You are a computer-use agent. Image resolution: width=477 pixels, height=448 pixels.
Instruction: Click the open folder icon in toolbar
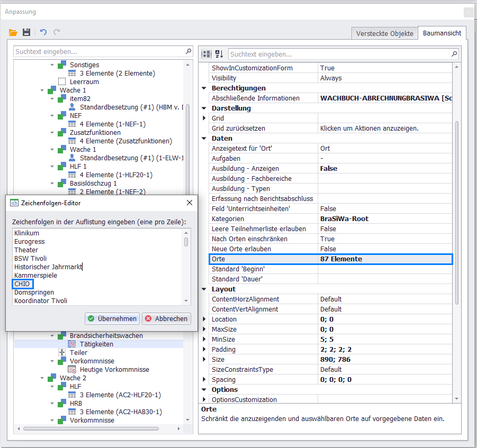13,33
